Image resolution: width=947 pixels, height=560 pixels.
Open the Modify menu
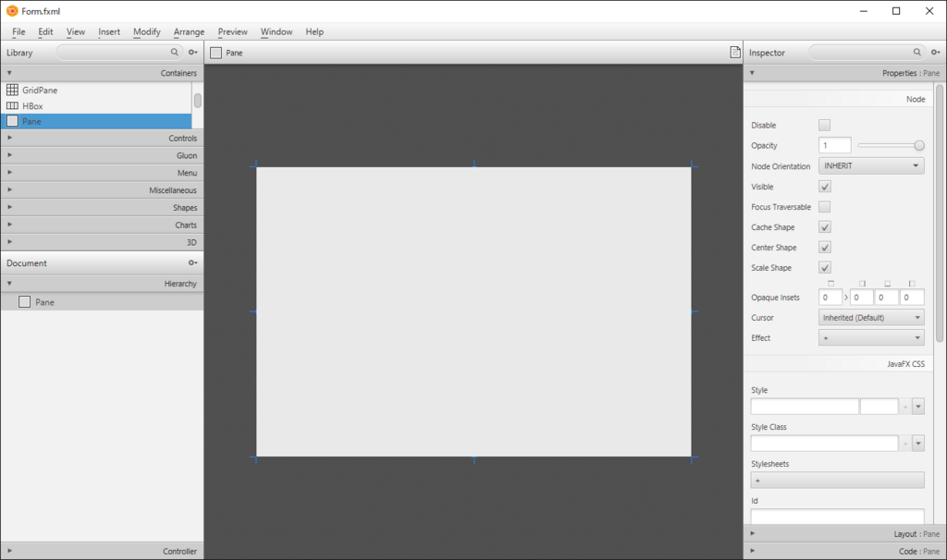click(147, 32)
